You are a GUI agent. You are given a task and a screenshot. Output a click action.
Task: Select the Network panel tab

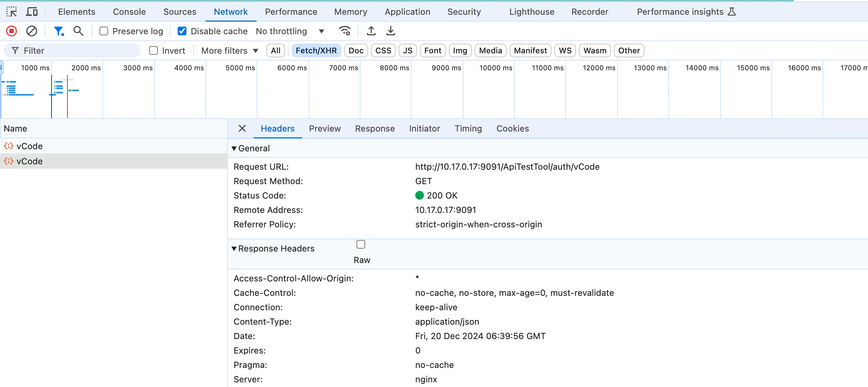tap(231, 12)
